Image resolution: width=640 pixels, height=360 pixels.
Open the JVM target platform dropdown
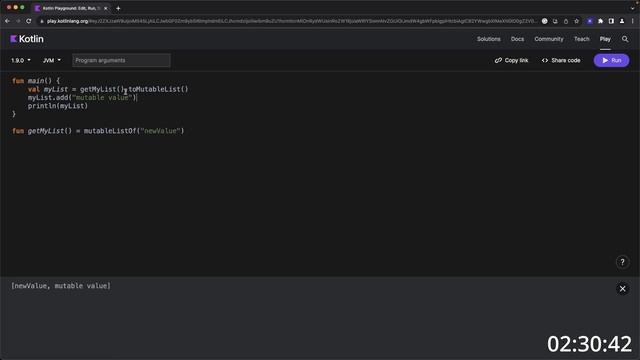[52, 60]
